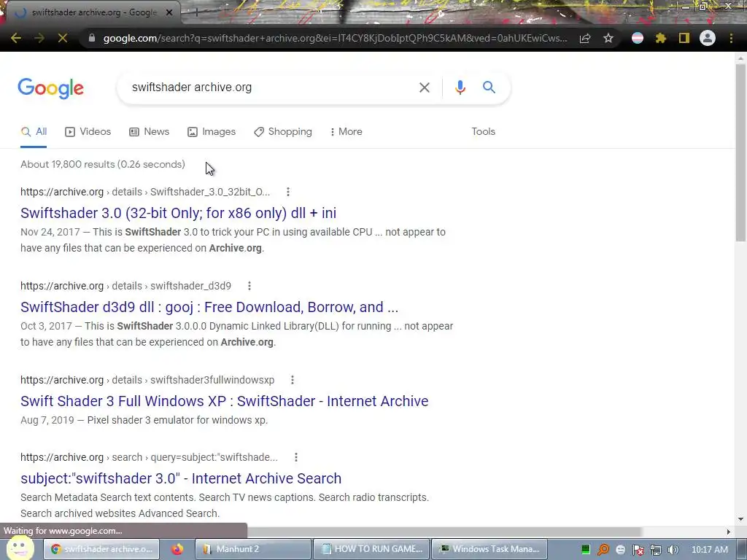Click the orange magnifier tray icon
Image resolution: width=747 pixels, height=560 pixels.
coord(603,550)
